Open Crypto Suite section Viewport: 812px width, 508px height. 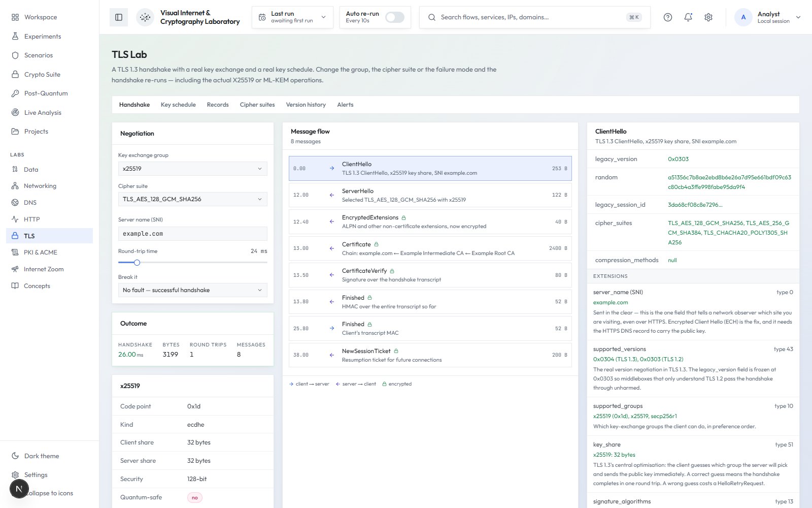(x=49, y=75)
